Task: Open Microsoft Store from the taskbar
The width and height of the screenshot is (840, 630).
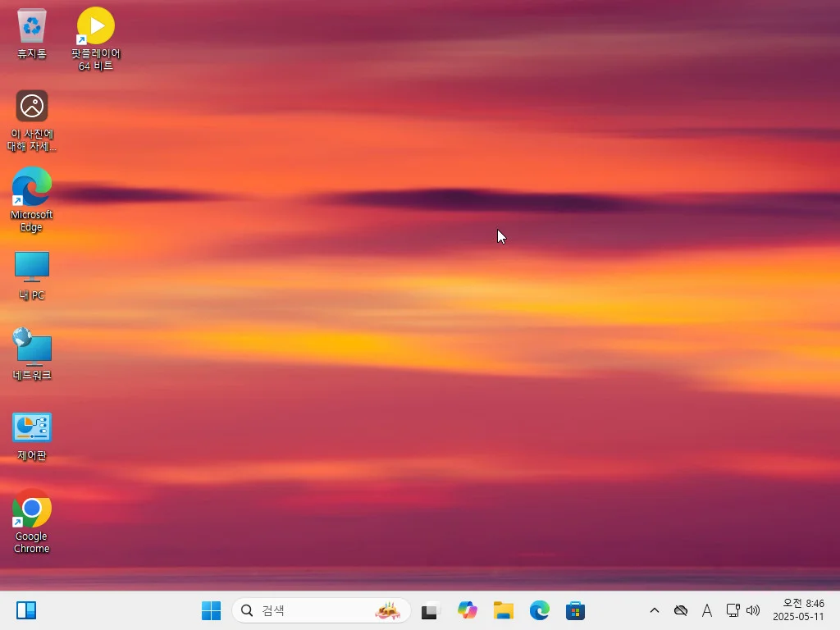Action: [x=575, y=610]
